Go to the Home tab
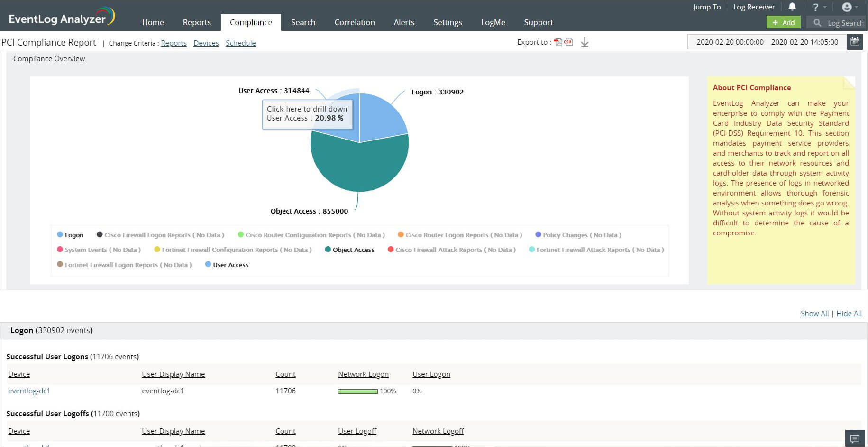 tap(153, 22)
